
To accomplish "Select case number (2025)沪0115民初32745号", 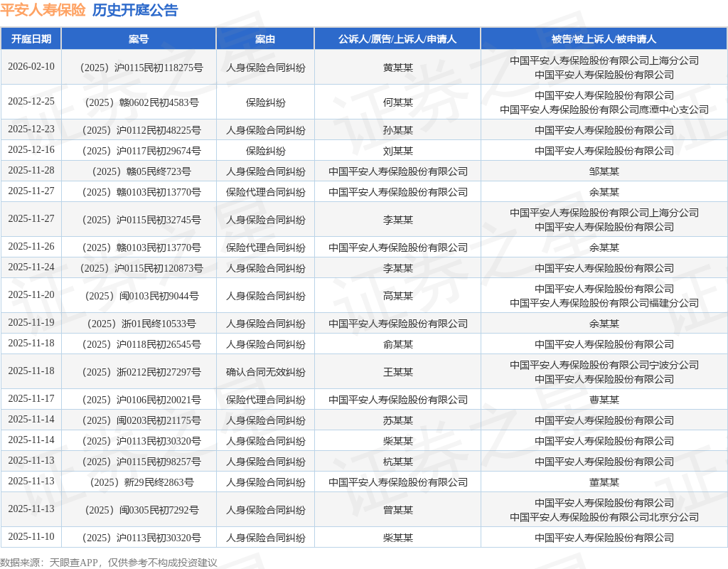I will tap(141, 220).
